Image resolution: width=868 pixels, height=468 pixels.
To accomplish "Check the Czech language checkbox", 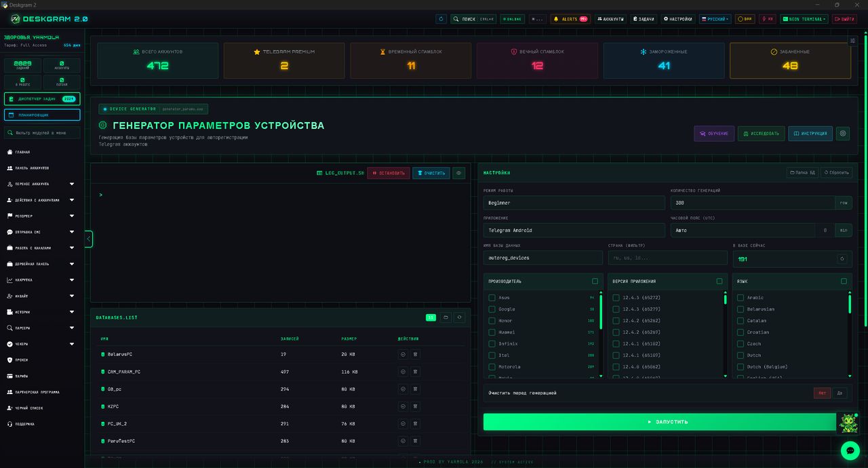I will [741, 344].
